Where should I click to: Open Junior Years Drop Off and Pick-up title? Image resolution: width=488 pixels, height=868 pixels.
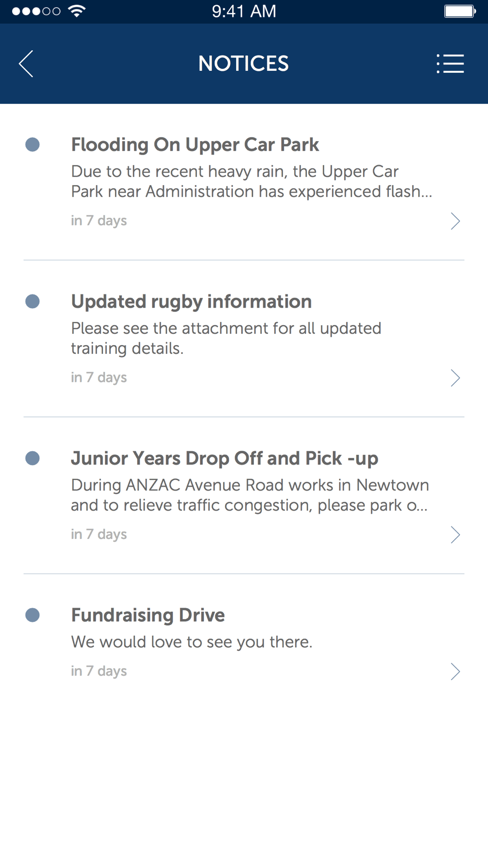coord(224,458)
